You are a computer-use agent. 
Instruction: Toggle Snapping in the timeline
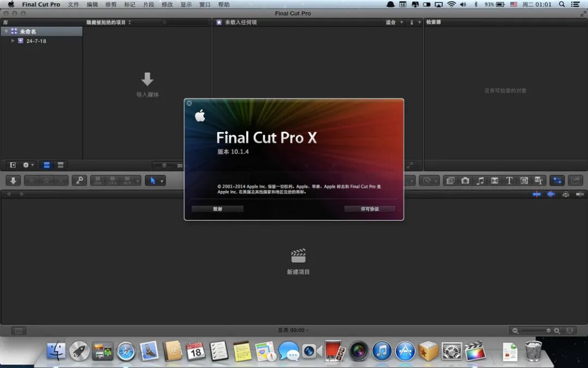click(x=580, y=194)
